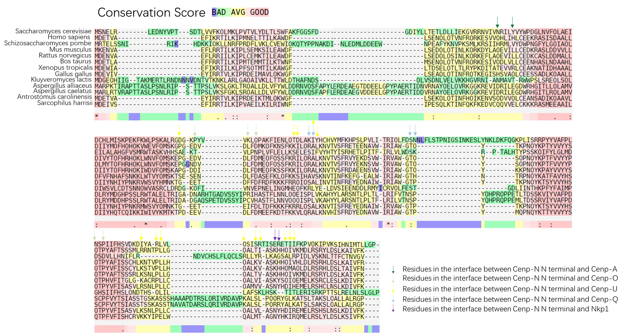Select the "Mus musculus" species label

(70, 49)
